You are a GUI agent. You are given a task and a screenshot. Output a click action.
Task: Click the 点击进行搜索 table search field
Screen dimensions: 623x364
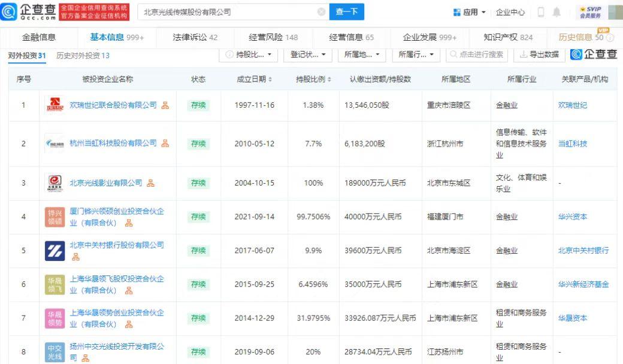(477, 54)
